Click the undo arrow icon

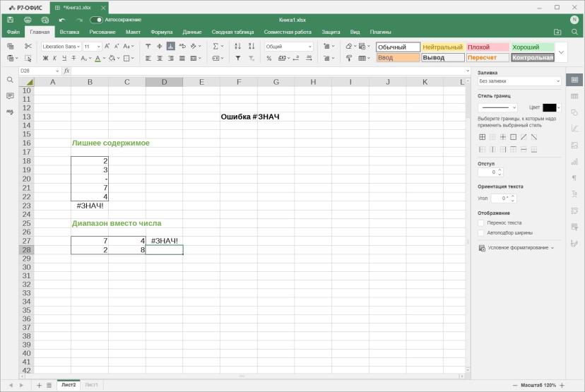(x=62, y=20)
